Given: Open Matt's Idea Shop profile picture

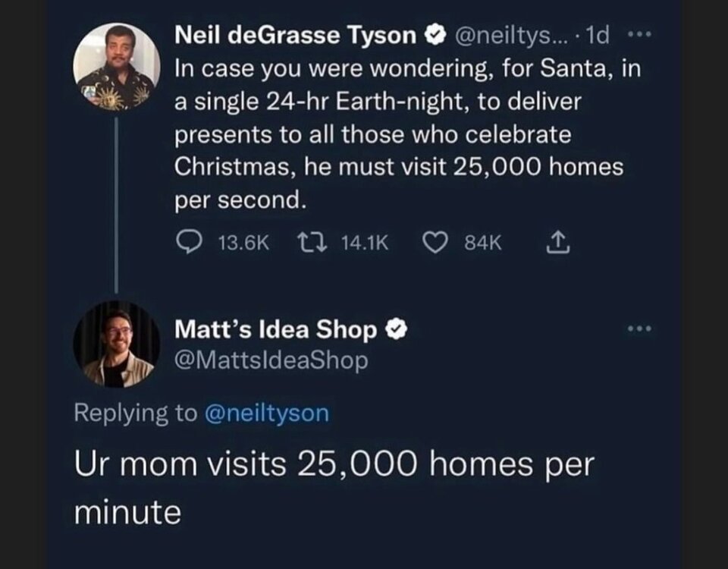Looking at the screenshot, I should click(x=117, y=344).
